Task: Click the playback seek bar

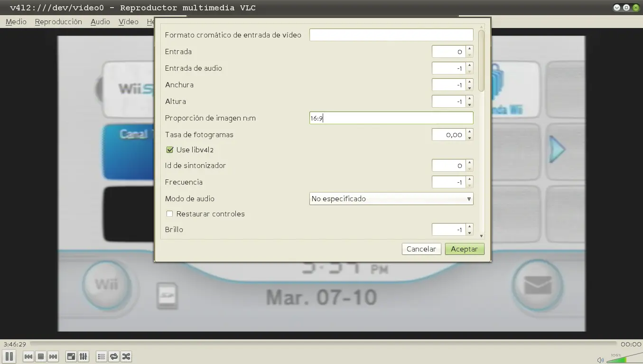Action: tap(324, 344)
